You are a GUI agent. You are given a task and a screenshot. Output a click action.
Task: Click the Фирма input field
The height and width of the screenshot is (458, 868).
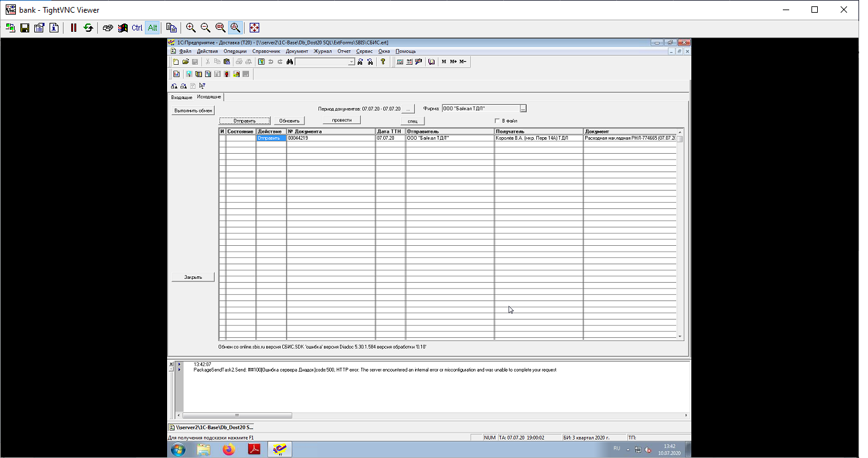click(x=481, y=109)
